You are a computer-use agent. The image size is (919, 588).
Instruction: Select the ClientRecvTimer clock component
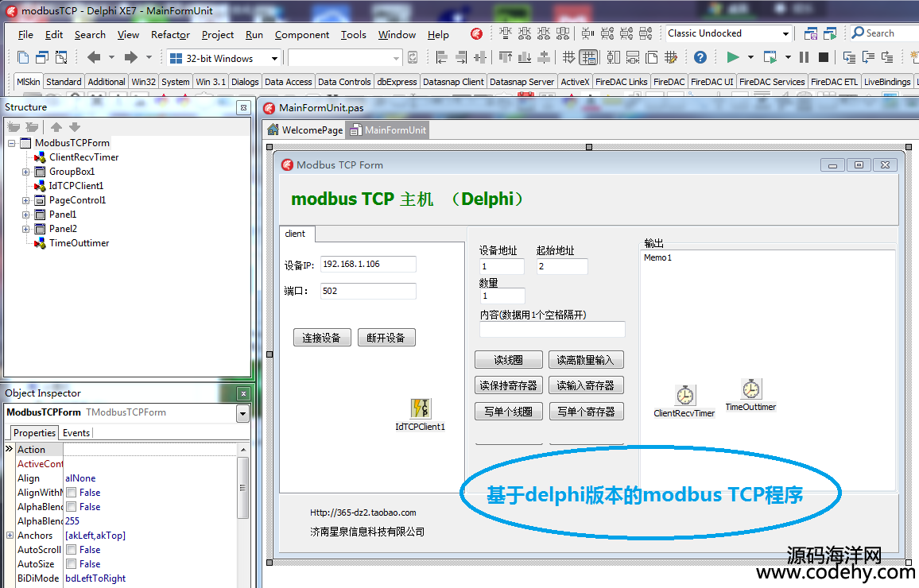pyautogui.click(x=685, y=396)
